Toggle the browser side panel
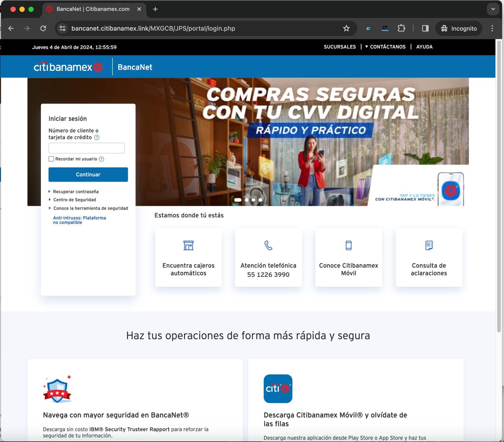 tap(425, 28)
